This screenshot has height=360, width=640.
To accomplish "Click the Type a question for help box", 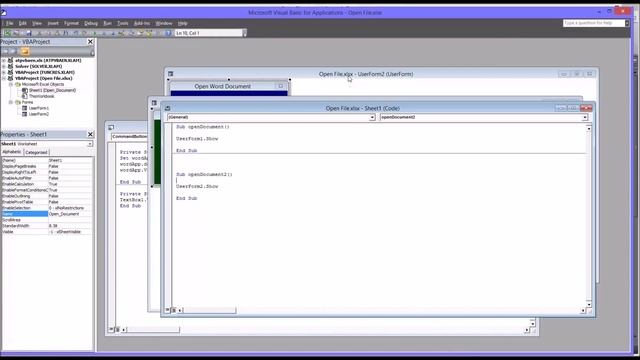I will 594,23.
